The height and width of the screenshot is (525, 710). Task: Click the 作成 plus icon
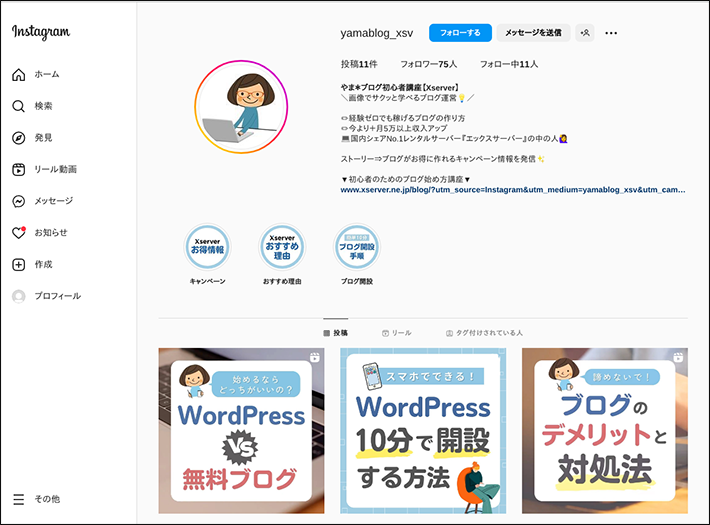[19, 265]
